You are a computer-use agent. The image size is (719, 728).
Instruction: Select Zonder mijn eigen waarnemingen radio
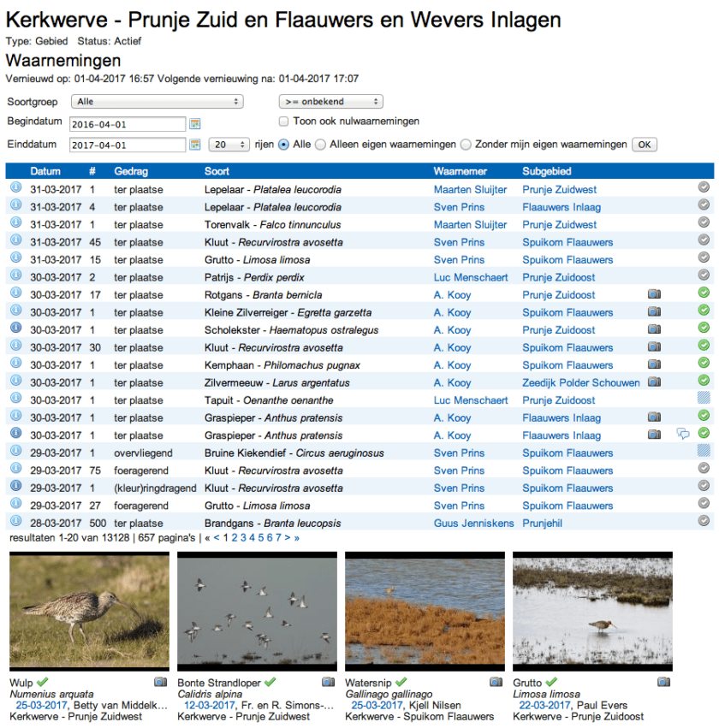(x=466, y=145)
